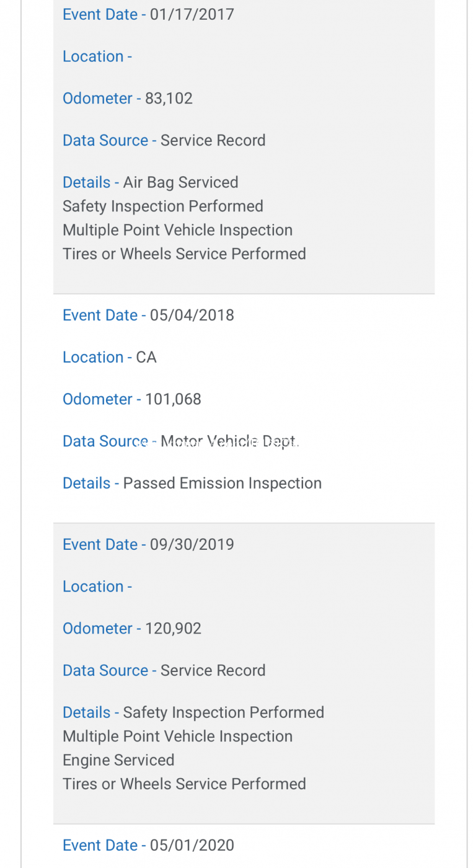The height and width of the screenshot is (868, 473).
Task: Click Air Bag Serviced detail text
Action: [x=180, y=183]
